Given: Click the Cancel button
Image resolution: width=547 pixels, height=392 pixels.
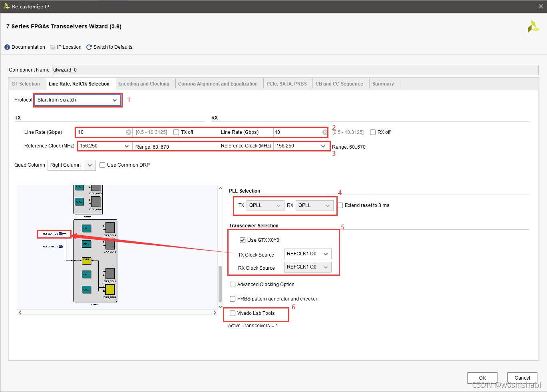Looking at the screenshot, I should click(x=522, y=378).
